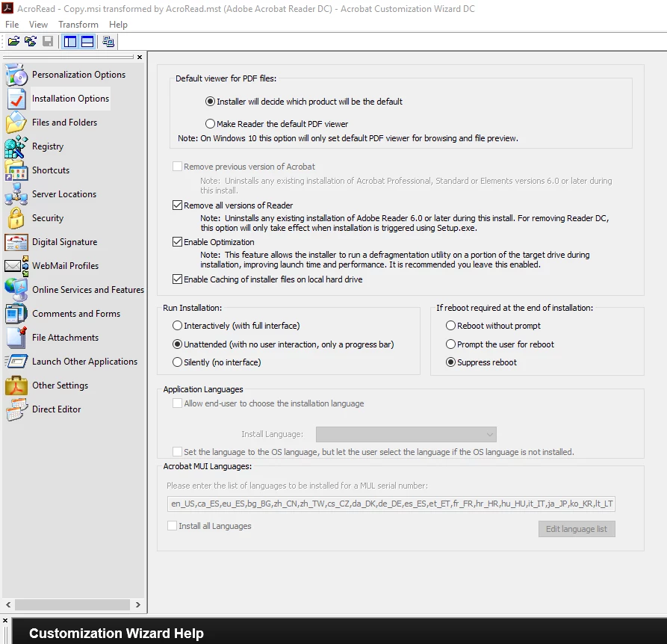Select Unattended installation radio button
This screenshot has height=644, width=667.
(177, 344)
